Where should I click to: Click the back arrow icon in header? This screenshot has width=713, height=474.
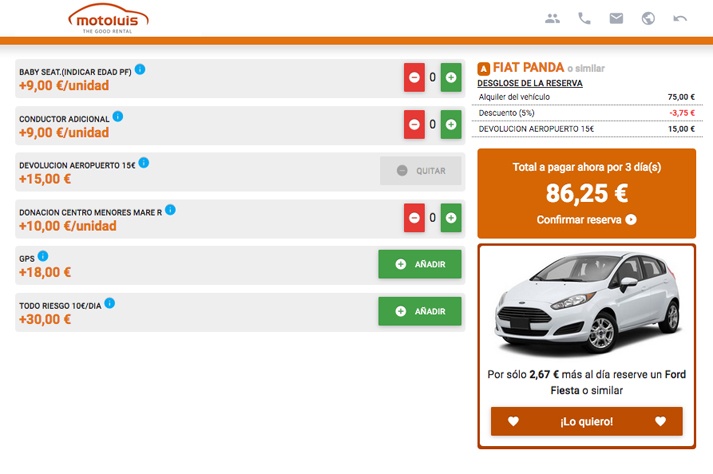(x=680, y=19)
